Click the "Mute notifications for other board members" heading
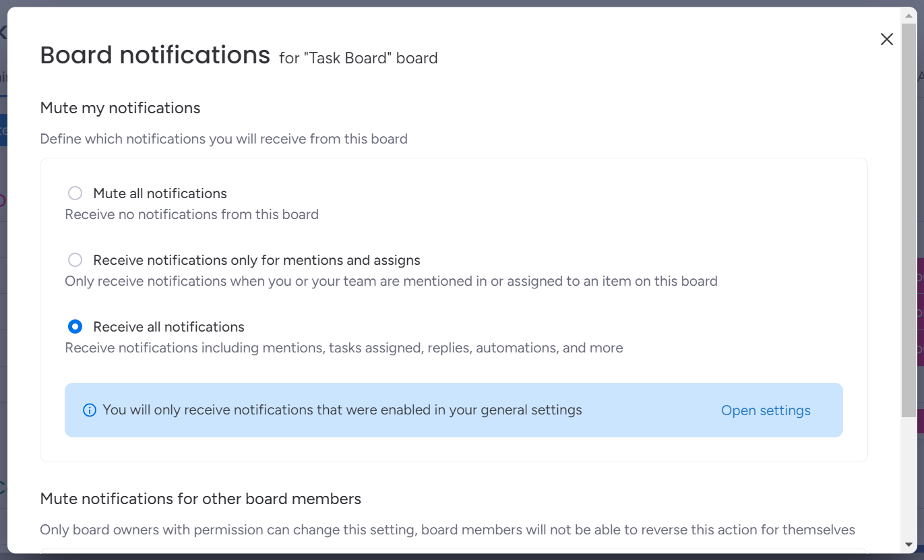Image resolution: width=924 pixels, height=560 pixels. pyautogui.click(x=201, y=499)
